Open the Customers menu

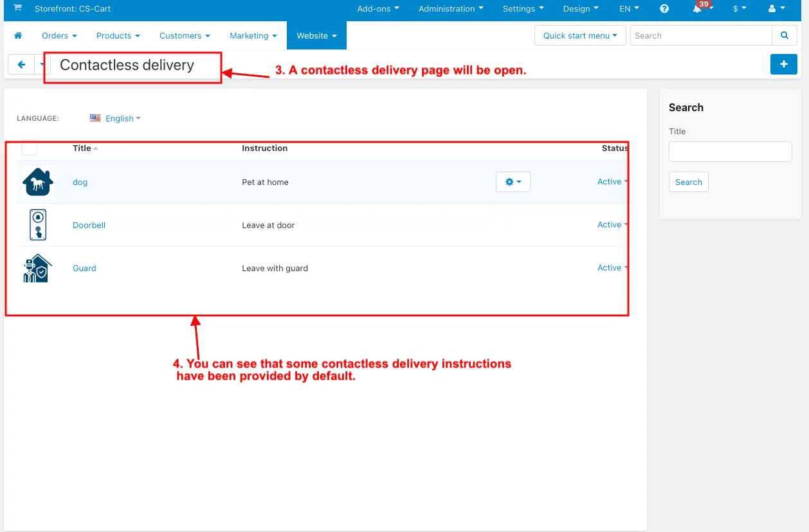(185, 35)
